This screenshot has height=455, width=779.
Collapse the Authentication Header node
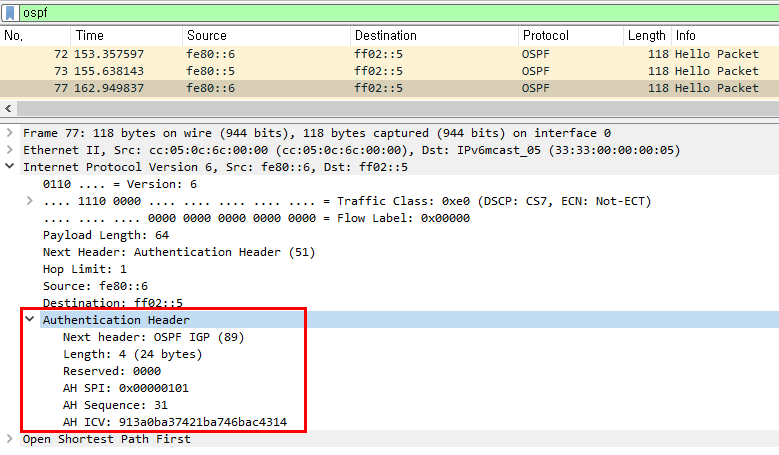(30, 319)
